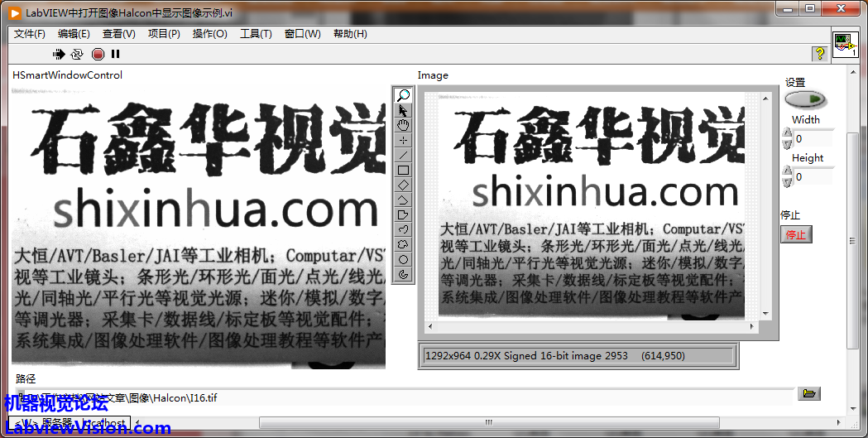
Task: Click the Abort Execution red button
Action: click(x=98, y=55)
